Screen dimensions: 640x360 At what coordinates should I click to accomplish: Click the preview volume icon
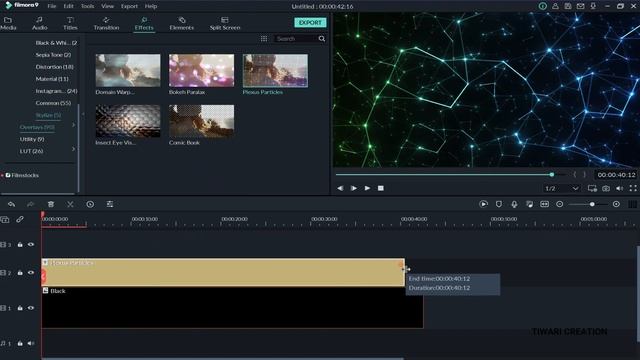[x=620, y=188]
